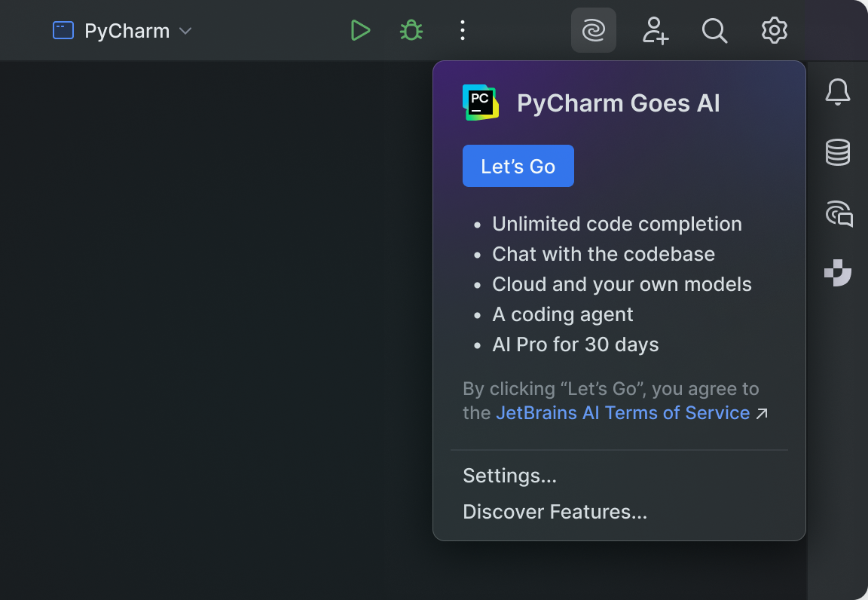The width and height of the screenshot is (868, 600).
Task: Select Discover Features... in the popup
Action: point(555,511)
